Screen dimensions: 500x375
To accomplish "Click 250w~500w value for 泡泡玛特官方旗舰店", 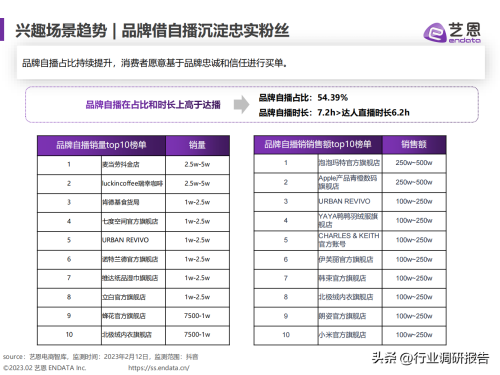I will pos(414,163).
